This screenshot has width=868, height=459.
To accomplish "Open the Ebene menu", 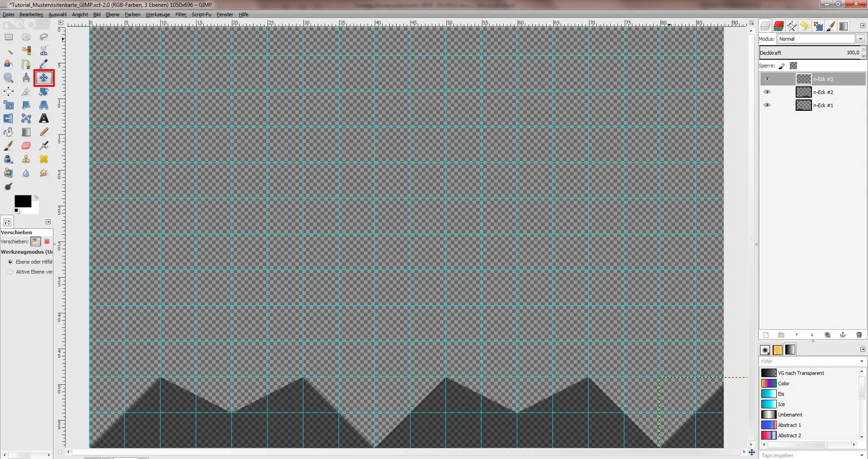I will (x=113, y=14).
